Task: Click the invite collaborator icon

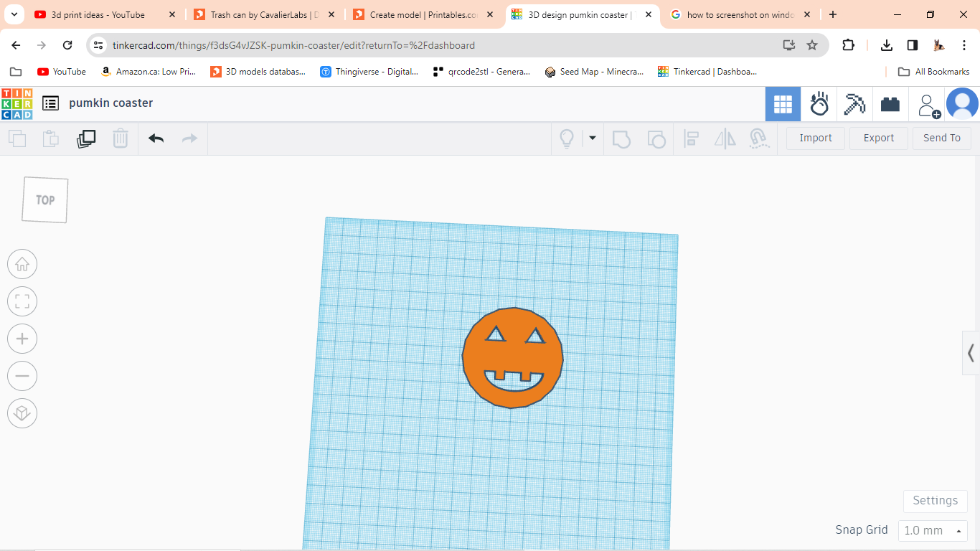Action: [x=928, y=105]
